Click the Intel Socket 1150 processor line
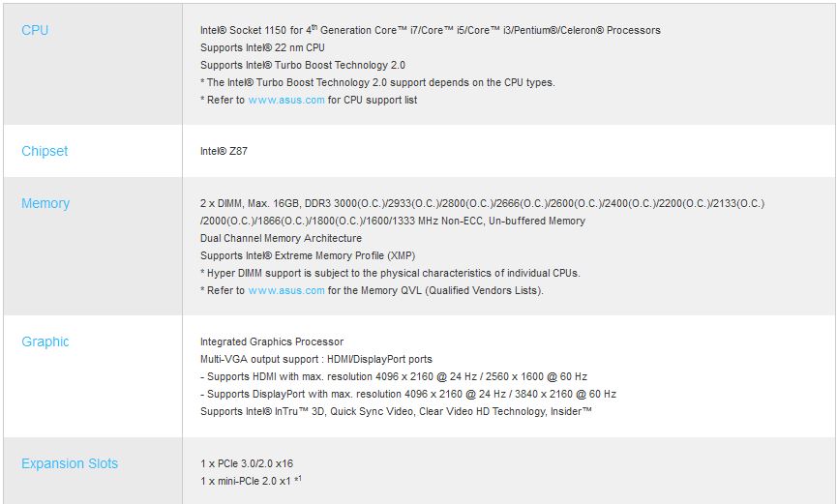Screen dimensions: 837x504 (x=430, y=30)
